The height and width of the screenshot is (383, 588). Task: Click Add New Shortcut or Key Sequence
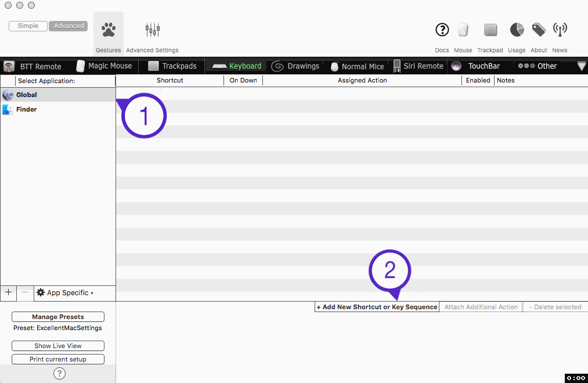(x=377, y=307)
